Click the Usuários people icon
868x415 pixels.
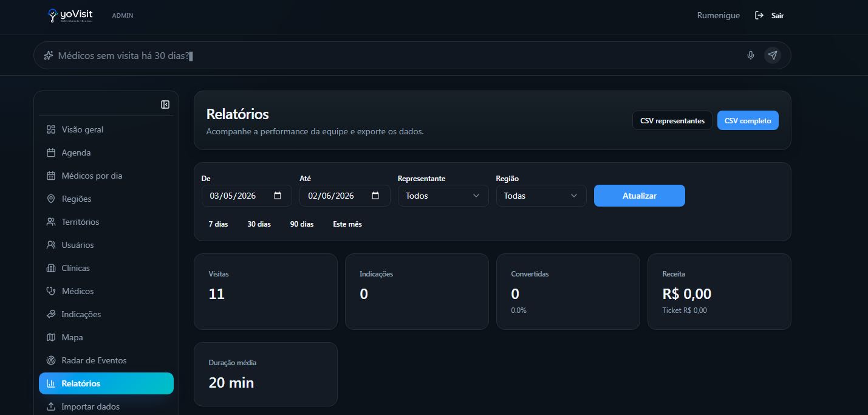click(51, 245)
